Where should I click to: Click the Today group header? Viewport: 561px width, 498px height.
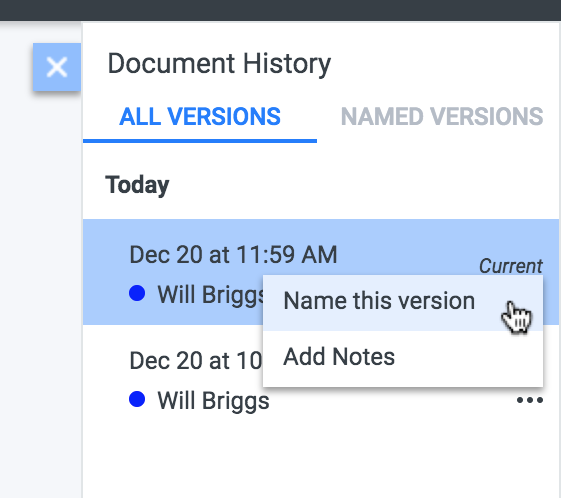(x=137, y=185)
